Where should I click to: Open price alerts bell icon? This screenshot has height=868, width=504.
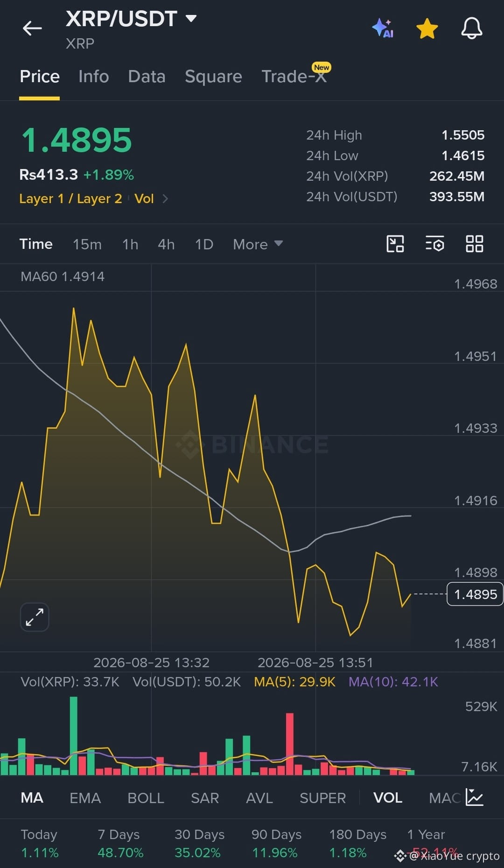click(472, 28)
